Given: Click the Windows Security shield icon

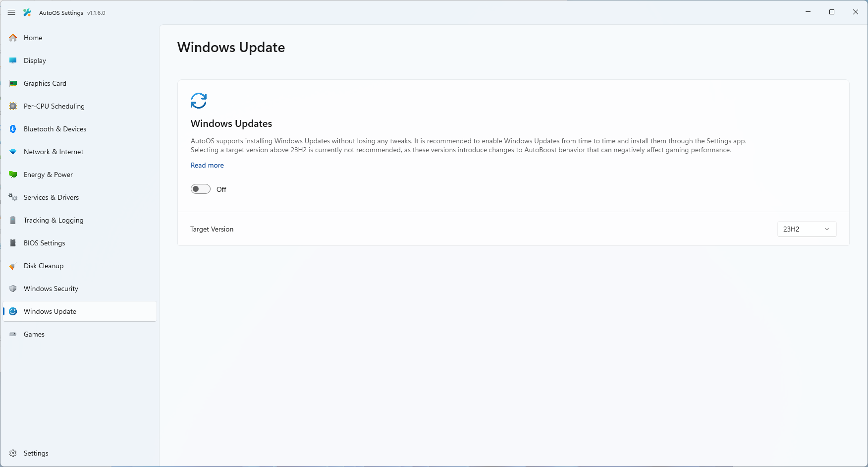Looking at the screenshot, I should coord(13,289).
